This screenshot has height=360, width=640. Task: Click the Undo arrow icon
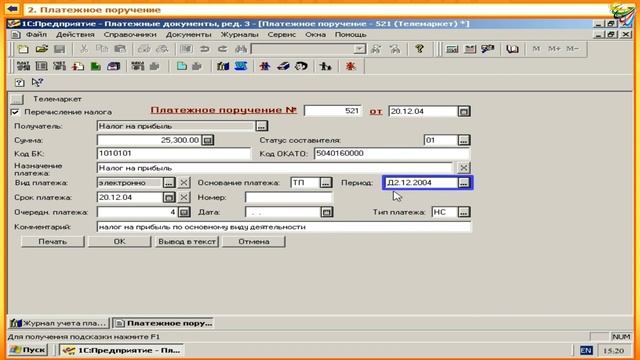click(204, 49)
